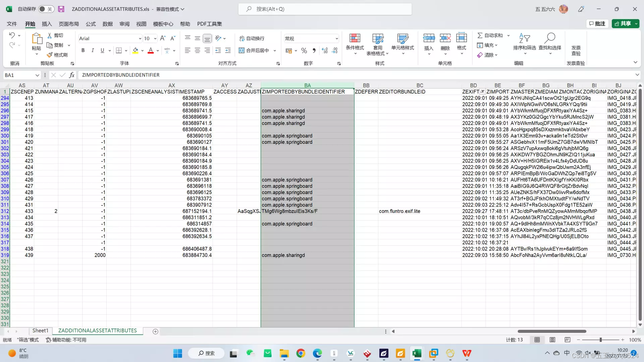The image size is (644, 362).
Task: Click the Find and Select magnifier icon
Action: (550, 38)
